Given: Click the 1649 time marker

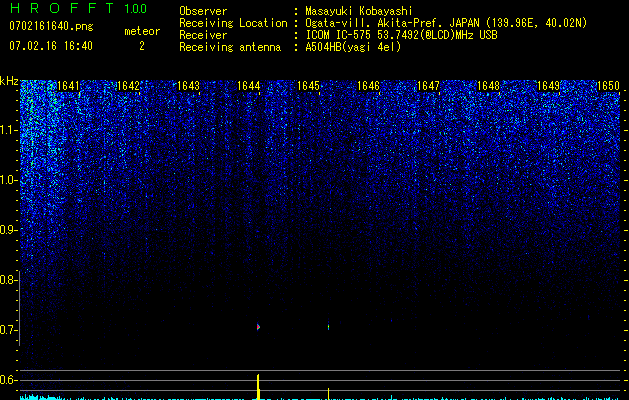Looking at the screenshot, I should tap(548, 86).
